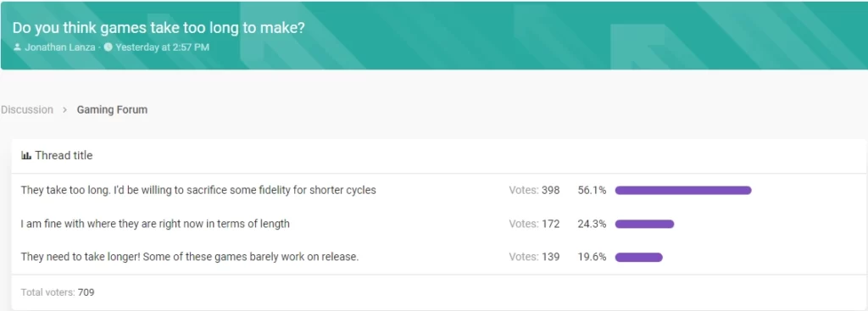Open the Gaming Forum breadcrumb

tap(112, 109)
